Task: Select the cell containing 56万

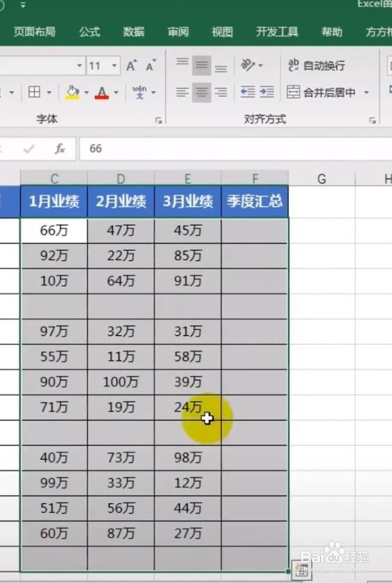Action: [x=121, y=508]
